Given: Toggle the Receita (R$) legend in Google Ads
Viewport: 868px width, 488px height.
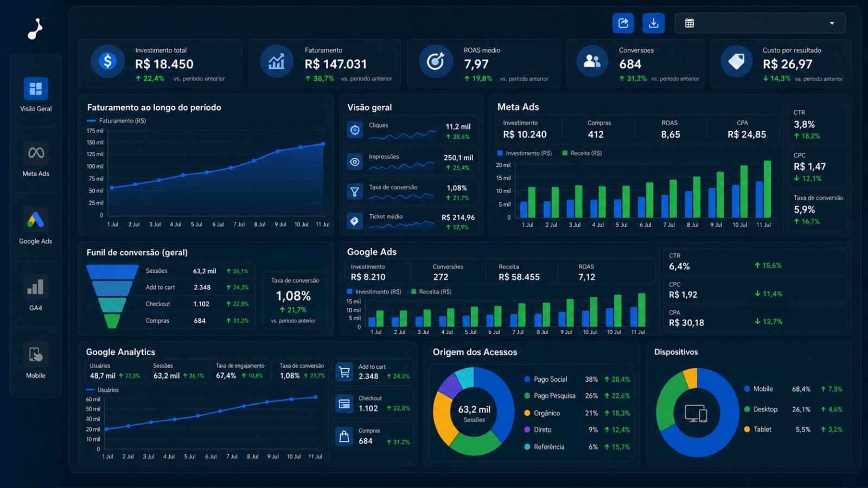Looking at the screenshot, I should tap(431, 292).
